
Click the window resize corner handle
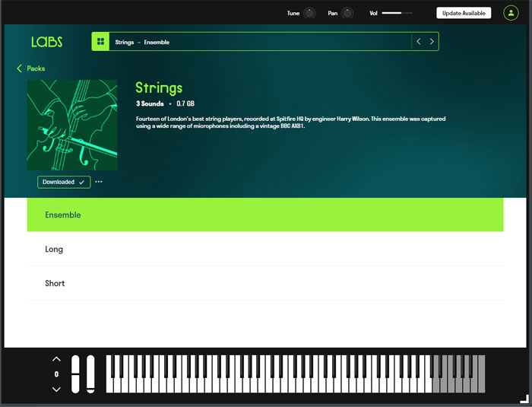[524, 399]
